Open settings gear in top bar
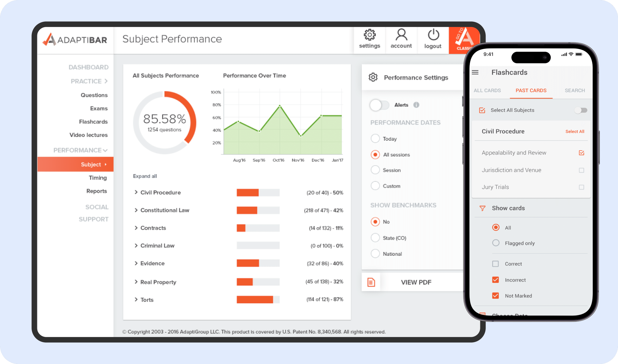The height and width of the screenshot is (364, 618). pyautogui.click(x=369, y=35)
